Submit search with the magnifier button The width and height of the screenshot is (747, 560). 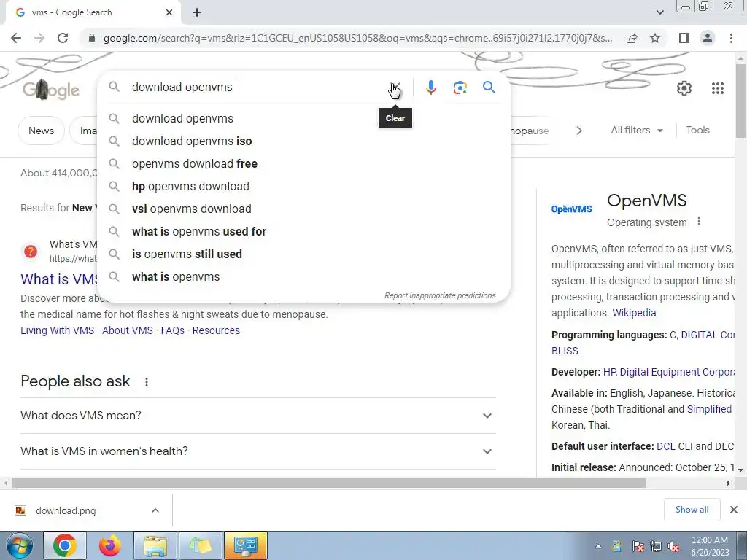tap(489, 87)
